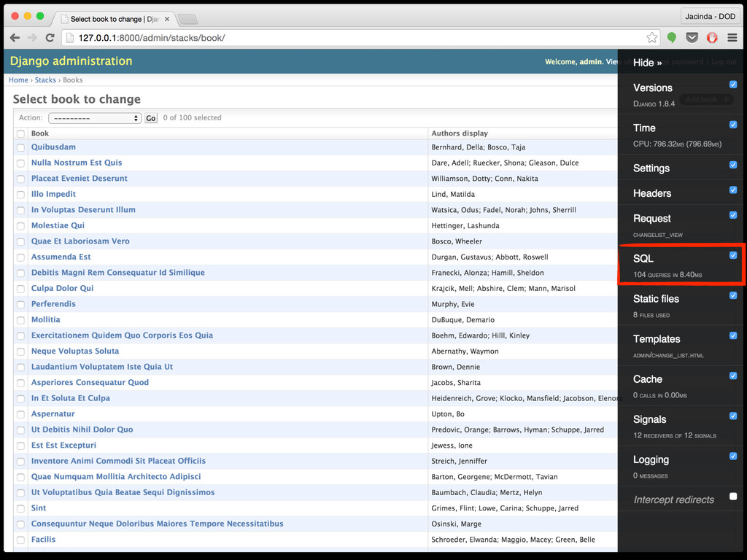The height and width of the screenshot is (560, 747).
Task: Tick the checkbox for Molestiae Qui
Action: tap(20, 226)
